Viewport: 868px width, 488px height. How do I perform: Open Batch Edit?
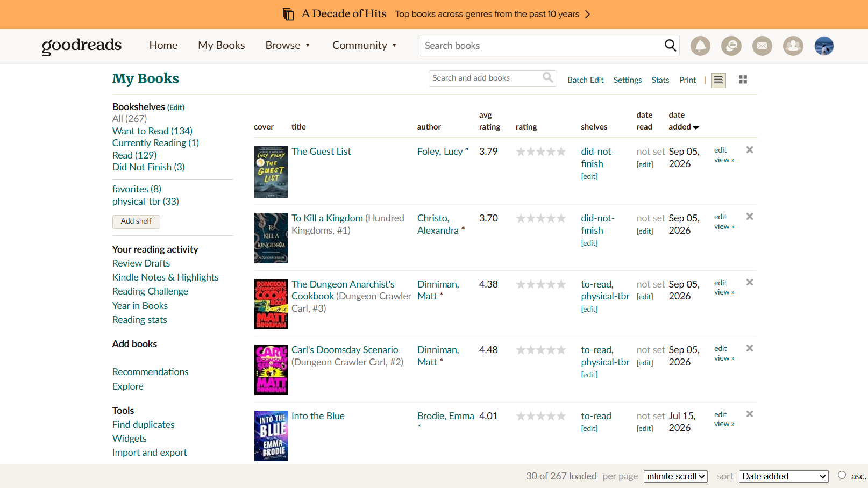[586, 80]
